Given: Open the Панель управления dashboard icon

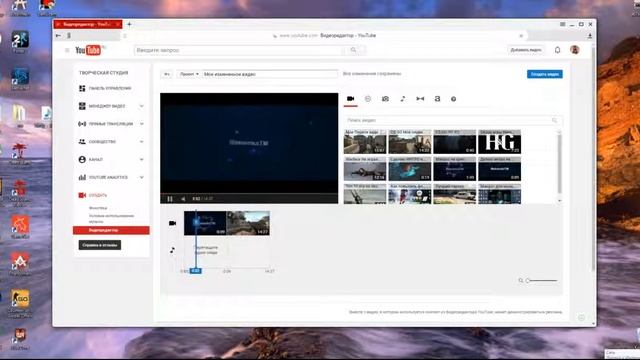Looking at the screenshot, I should click(x=82, y=88).
